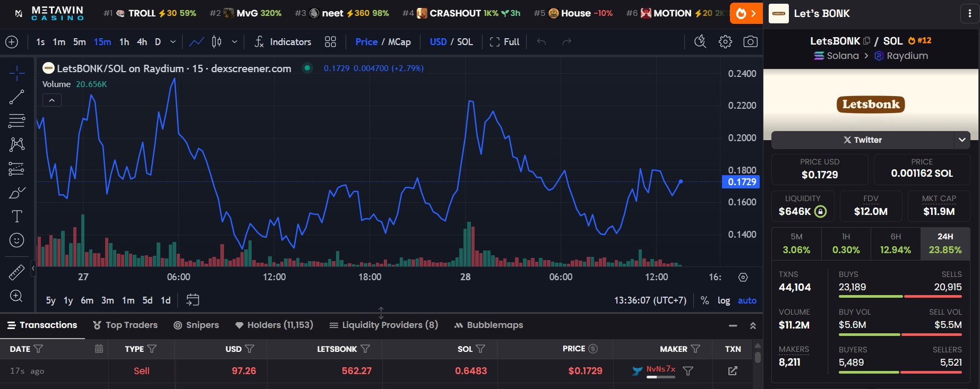Take a chart snapshot with camera icon

(750, 42)
